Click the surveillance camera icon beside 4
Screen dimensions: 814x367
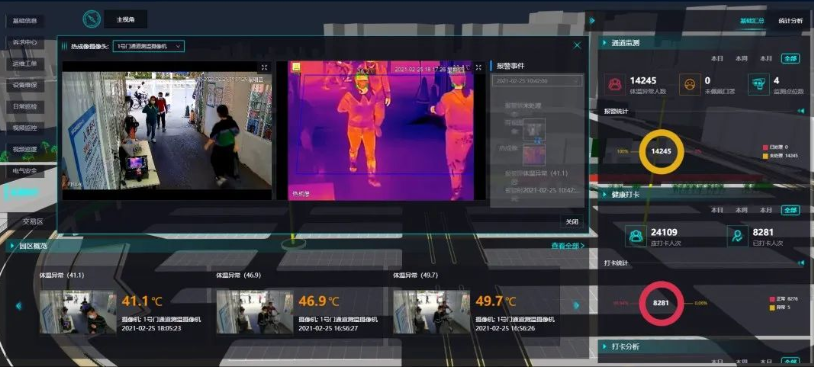point(759,84)
